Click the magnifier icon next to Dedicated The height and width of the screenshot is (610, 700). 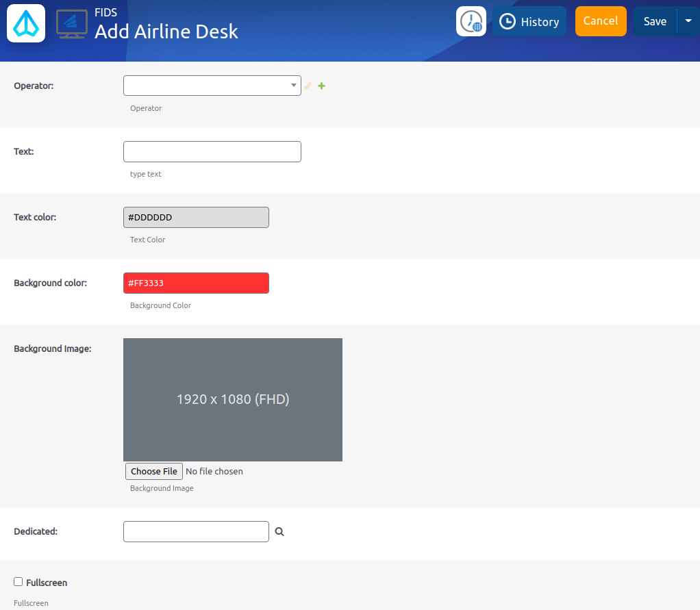279,531
